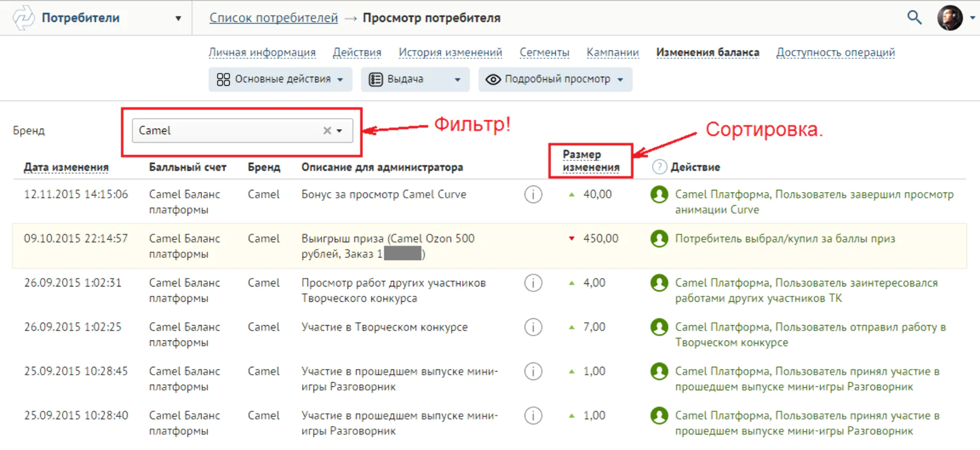Go to Список потребителей breadcrumb link
This screenshot has height=450, width=980.
(273, 18)
